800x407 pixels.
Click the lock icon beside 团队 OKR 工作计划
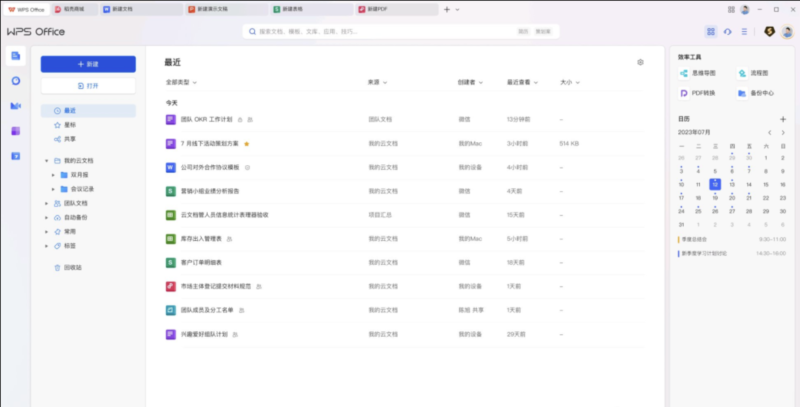(x=240, y=120)
